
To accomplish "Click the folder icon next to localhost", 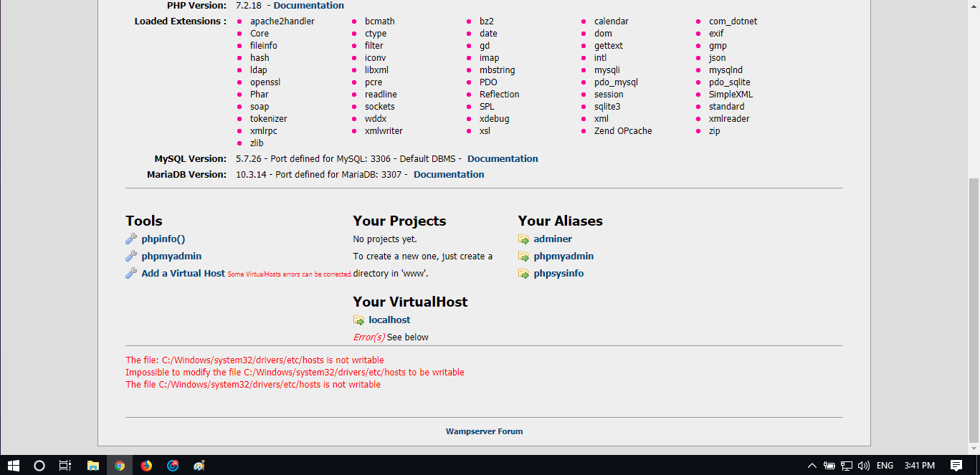I will pos(359,320).
